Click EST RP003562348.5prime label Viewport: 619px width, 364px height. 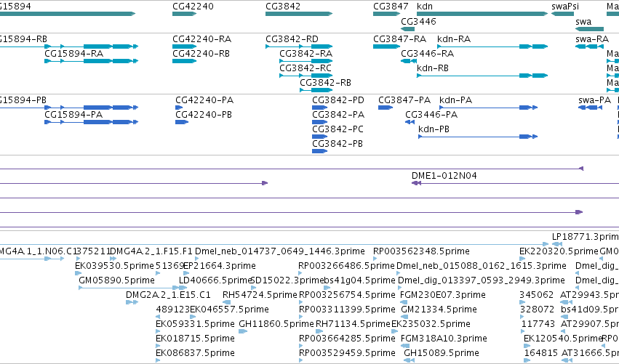tap(421, 251)
